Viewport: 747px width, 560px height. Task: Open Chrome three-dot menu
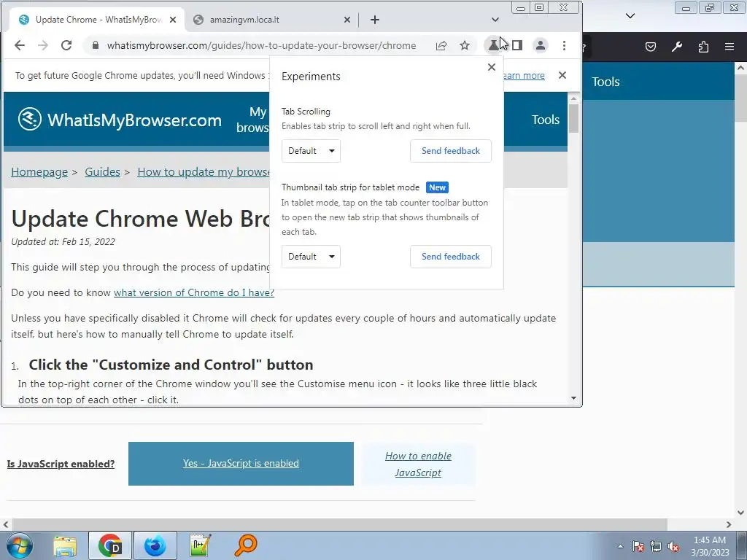(564, 45)
